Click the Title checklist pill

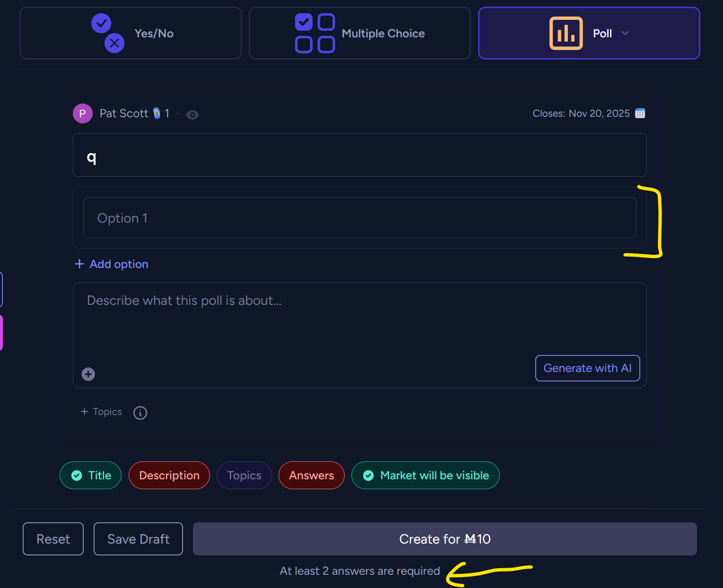91,476
